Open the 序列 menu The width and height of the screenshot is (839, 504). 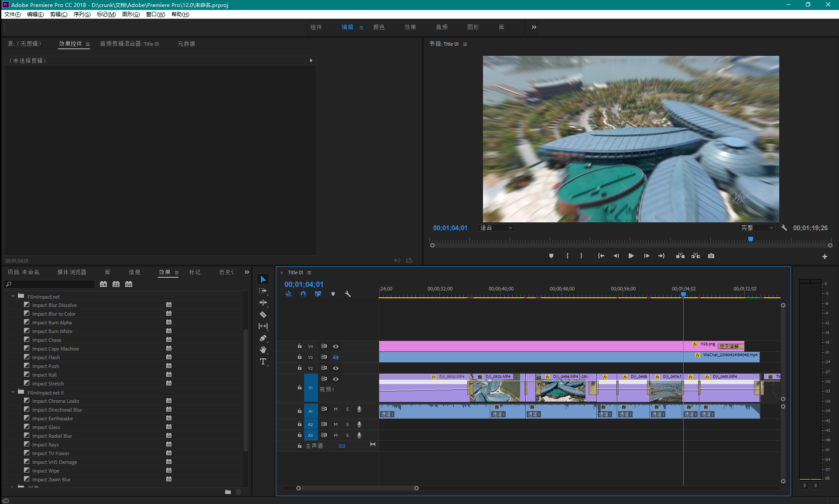pos(82,14)
